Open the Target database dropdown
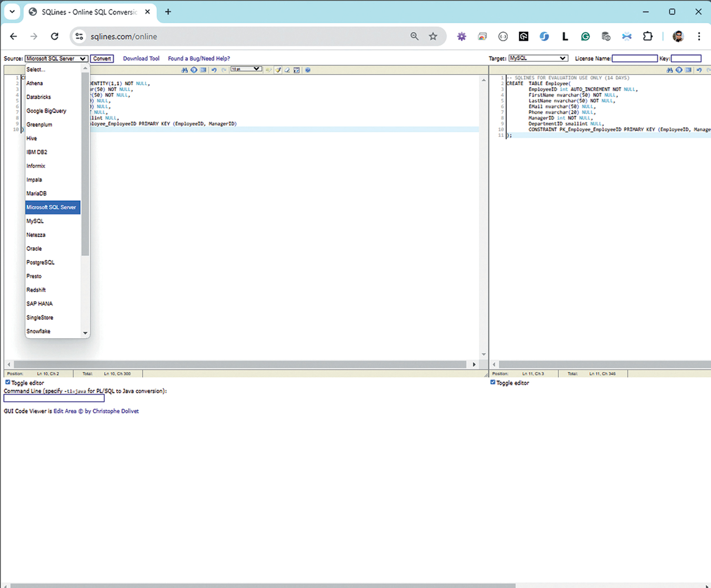This screenshot has width=711, height=588. [x=538, y=58]
